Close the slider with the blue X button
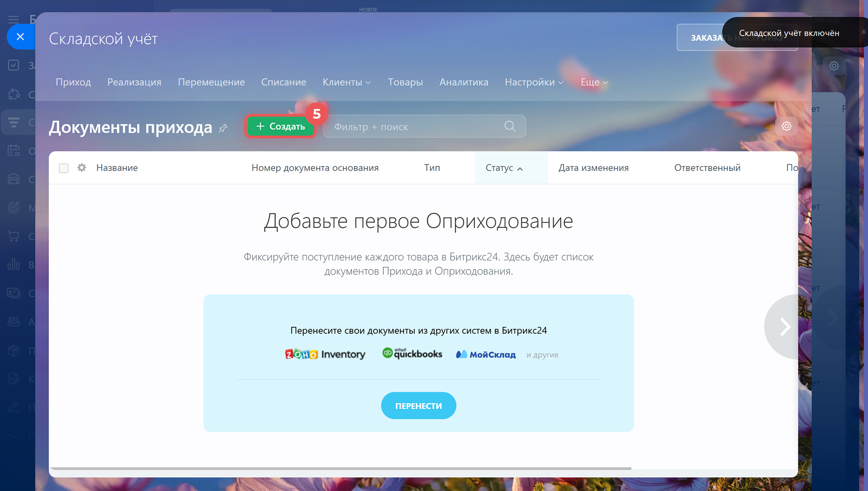Screen dimensions: 868x491 click(20, 37)
